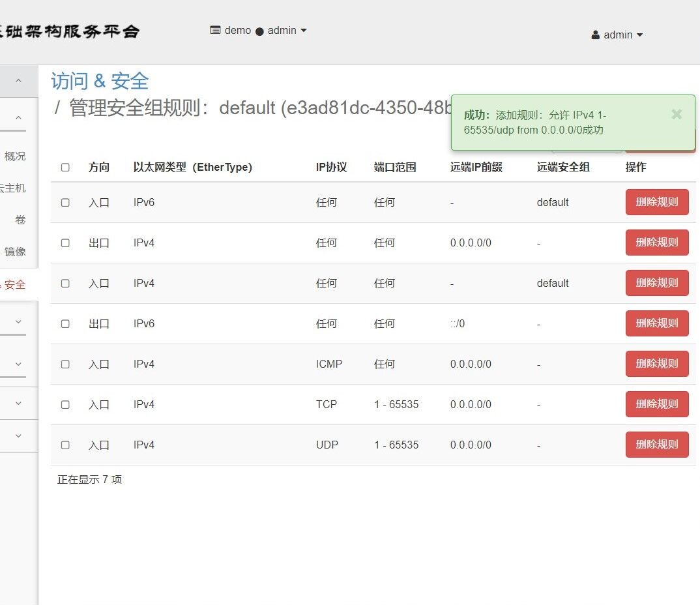
Task: Collapse the second sidebar section chevron
Action: pos(18,118)
